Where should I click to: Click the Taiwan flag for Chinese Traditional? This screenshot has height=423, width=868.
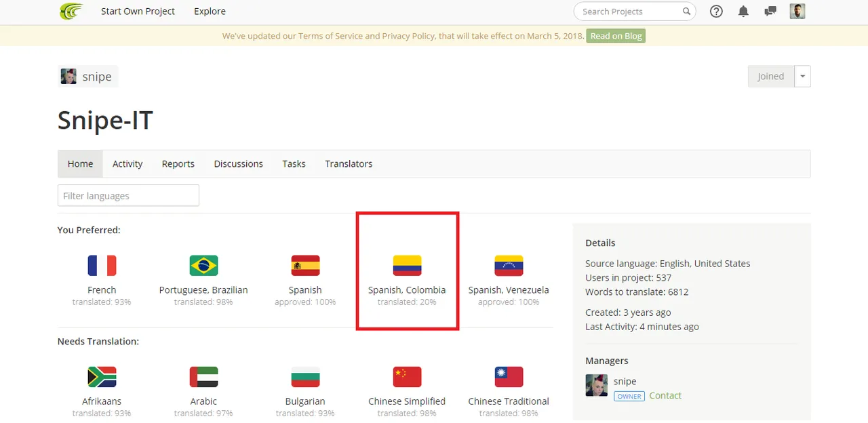pos(509,376)
